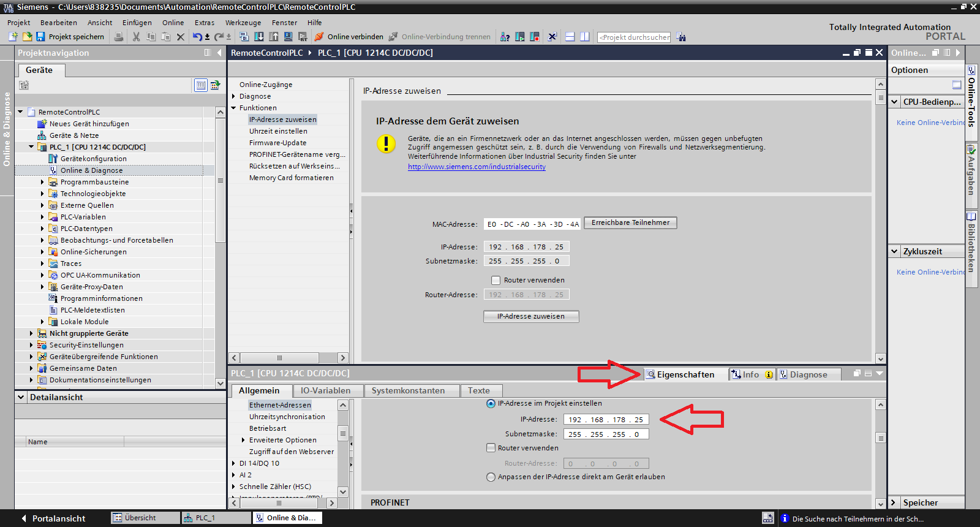Click the accessible devices icon with question mark
Image resolution: width=980 pixels, height=527 pixels.
[x=505, y=37]
